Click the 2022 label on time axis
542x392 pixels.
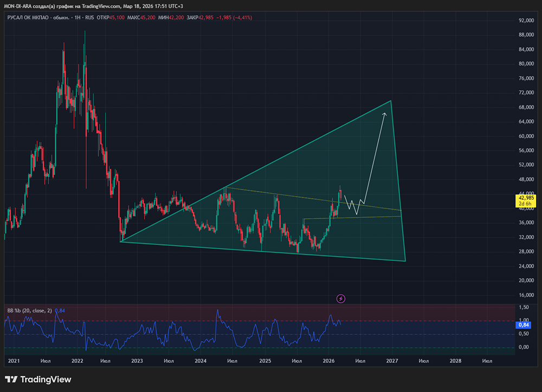click(x=77, y=361)
